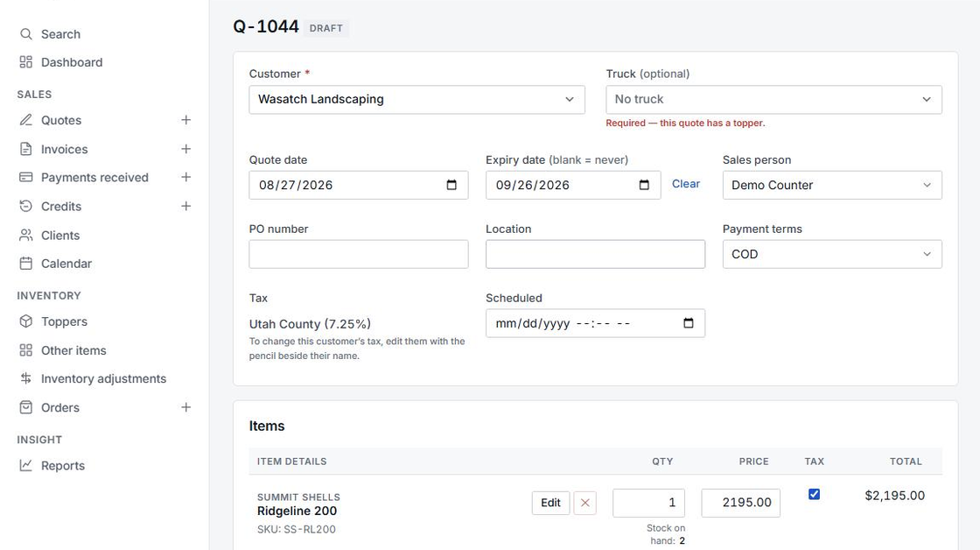Click the SKU: SS-RL200 text

point(297,529)
